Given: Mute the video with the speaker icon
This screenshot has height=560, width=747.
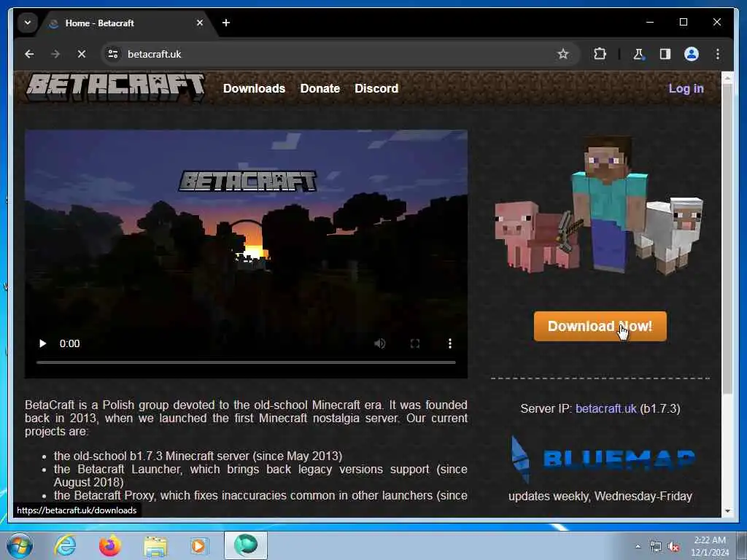Looking at the screenshot, I should point(379,343).
